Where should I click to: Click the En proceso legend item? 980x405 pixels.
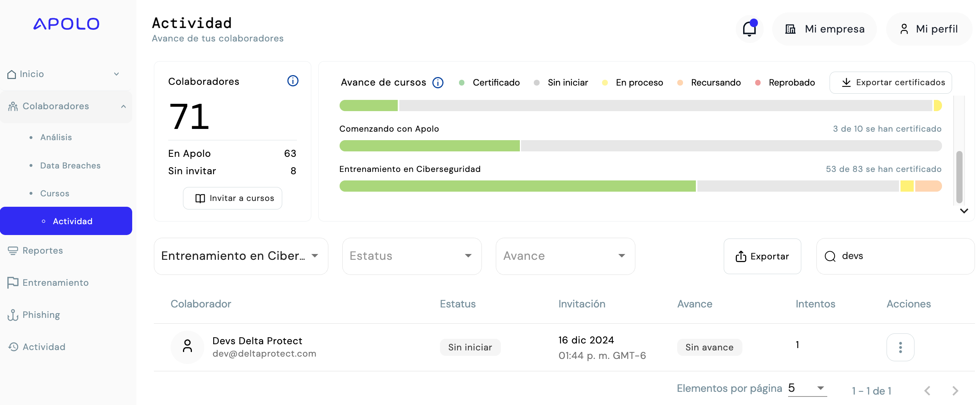633,82
